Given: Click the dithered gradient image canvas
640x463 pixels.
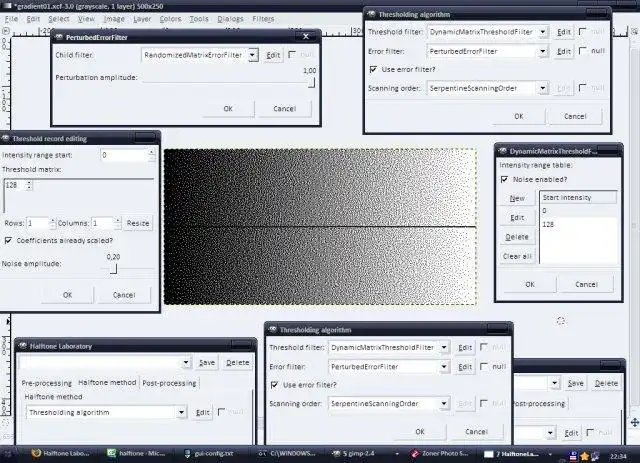Looking at the screenshot, I should tap(320, 227).
